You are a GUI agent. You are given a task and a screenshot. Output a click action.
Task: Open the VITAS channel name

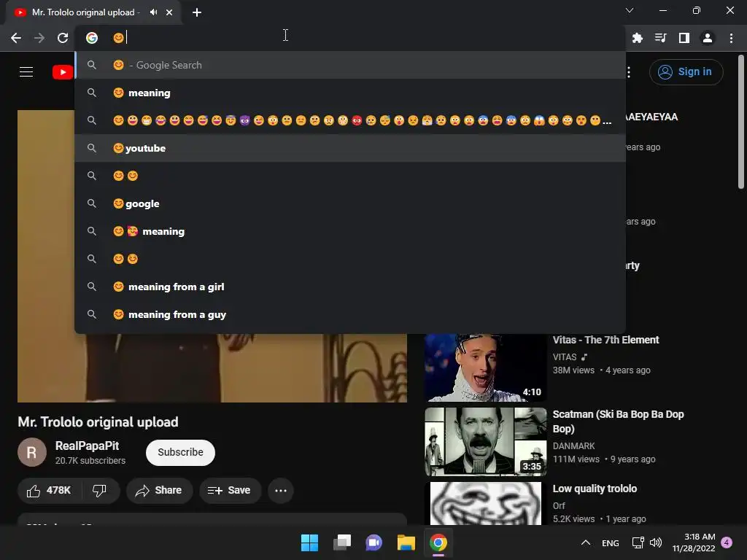pos(565,357)
